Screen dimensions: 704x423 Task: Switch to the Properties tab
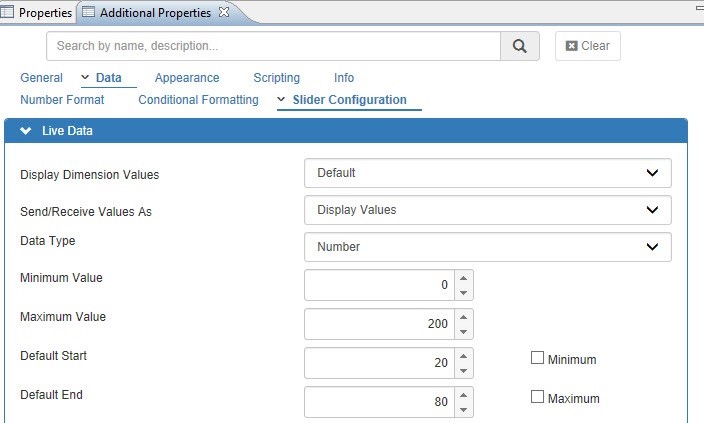38,12
